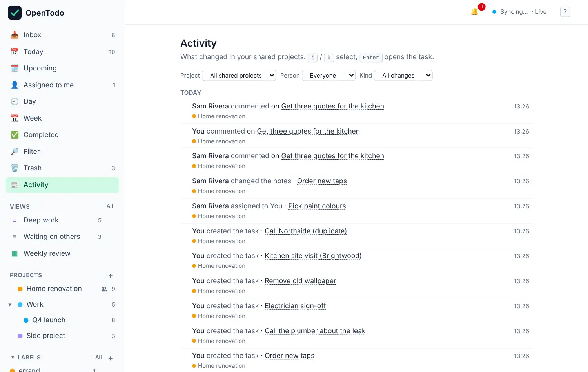This screenshot has width=588, height=372.
Task: Show all views via the All link
Action: tap(110, 206)
